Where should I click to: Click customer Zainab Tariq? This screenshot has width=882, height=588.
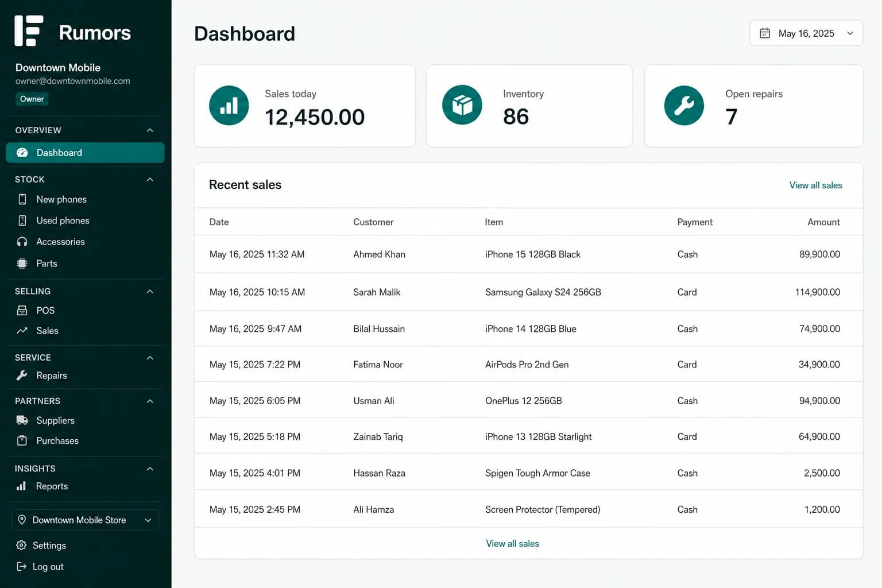(x=378, y=437)
